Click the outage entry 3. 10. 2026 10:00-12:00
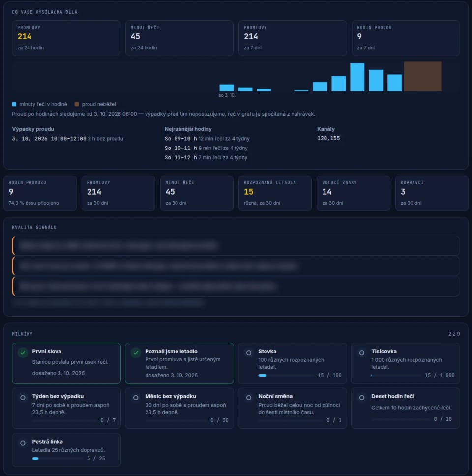 (67, 139)
